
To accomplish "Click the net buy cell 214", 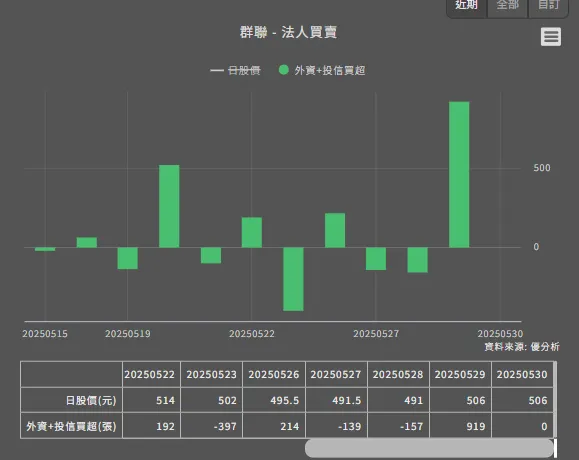I will pyautogui.click(x=274, y=426).
